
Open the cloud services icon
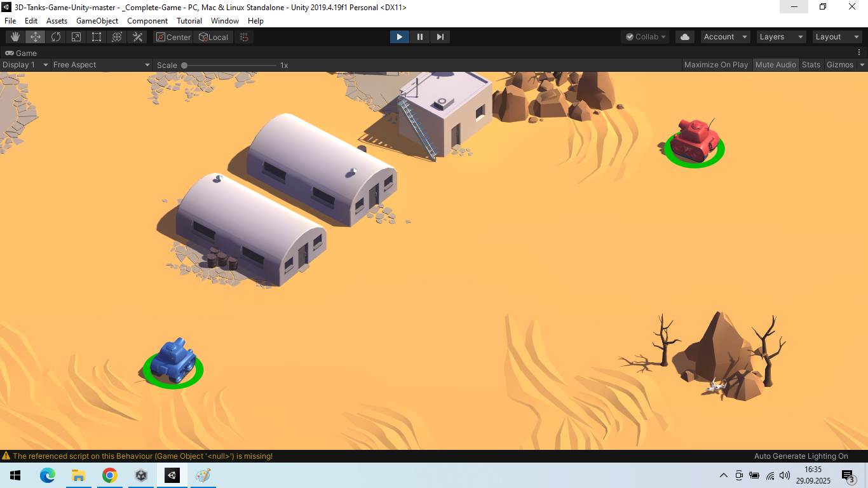pos(685,37)
